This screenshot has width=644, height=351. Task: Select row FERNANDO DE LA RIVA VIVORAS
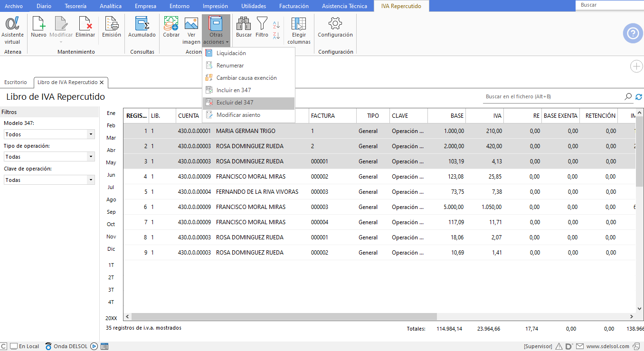(x=379, y=192)
